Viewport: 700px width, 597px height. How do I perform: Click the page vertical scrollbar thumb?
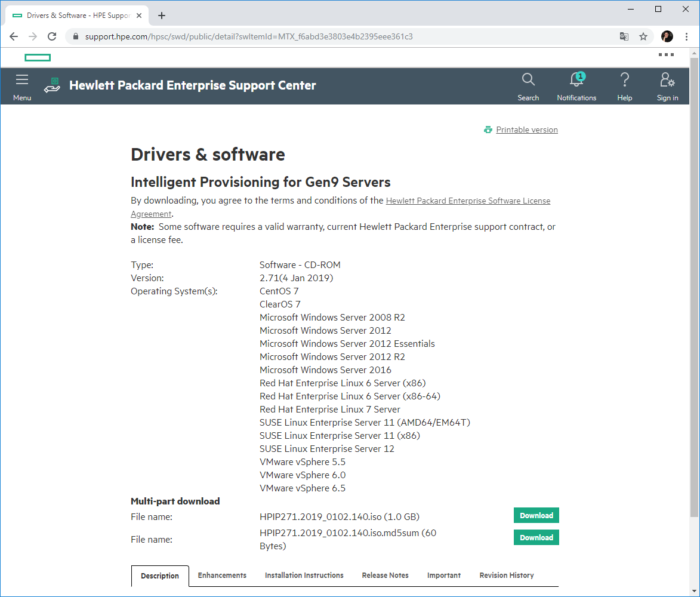(x=694, y=287)
